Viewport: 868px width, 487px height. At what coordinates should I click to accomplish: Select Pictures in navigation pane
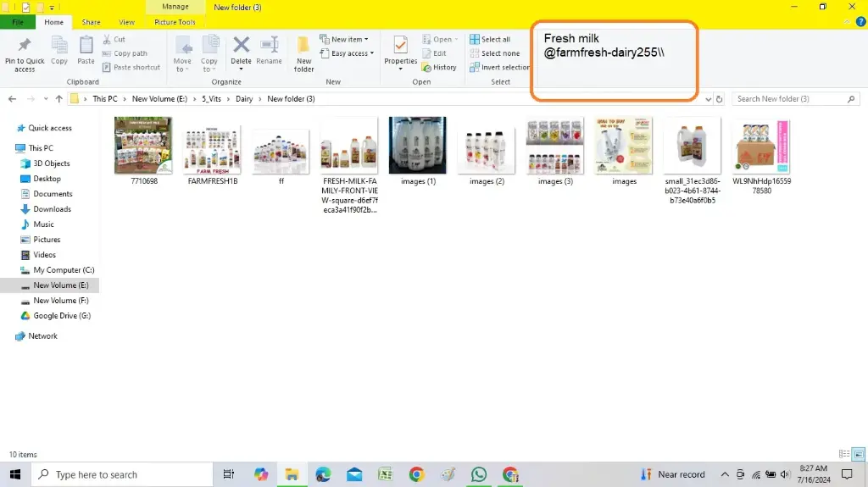41,240
